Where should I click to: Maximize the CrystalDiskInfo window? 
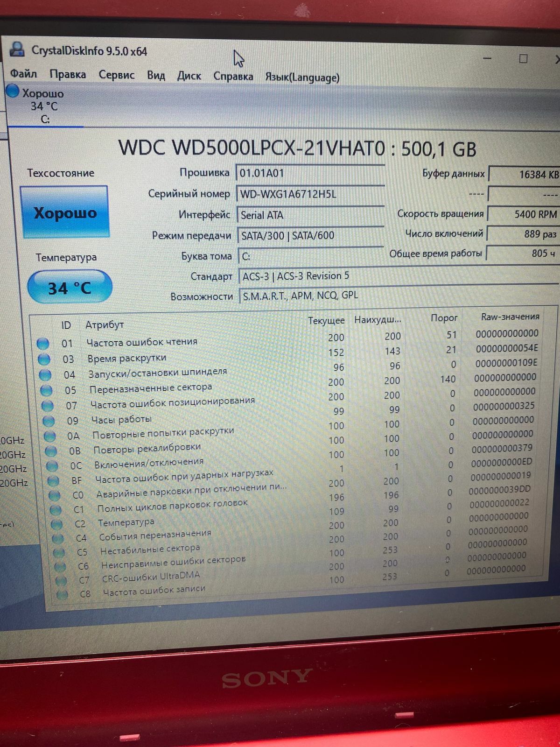[x=524, y=59]
